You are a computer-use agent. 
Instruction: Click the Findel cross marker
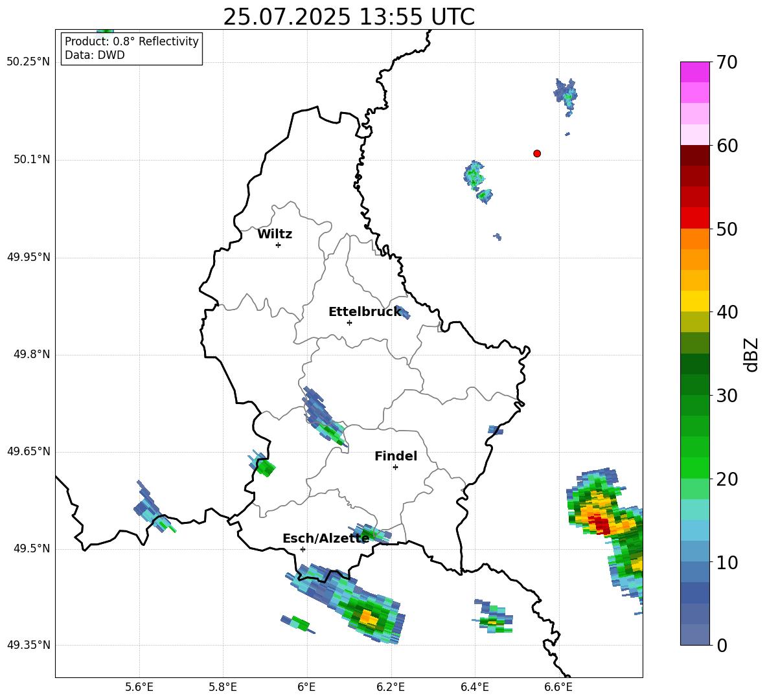(x=395, y=467)
